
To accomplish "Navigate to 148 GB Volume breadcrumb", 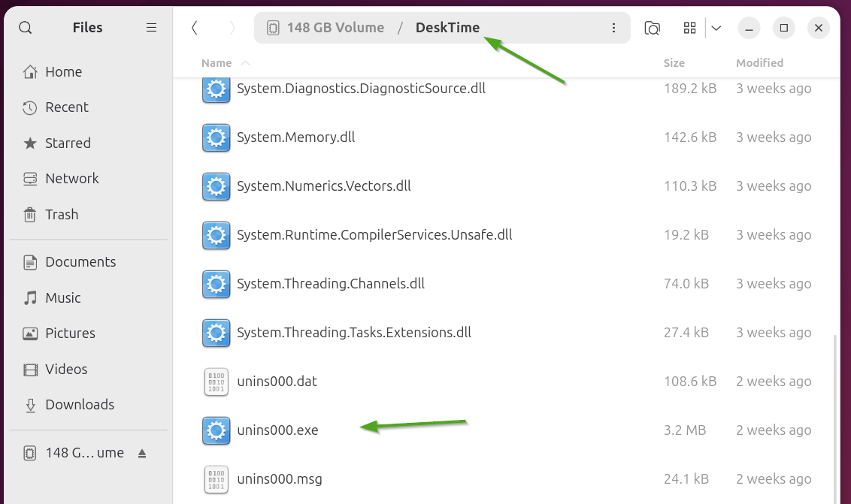I will (x=335, y=28).
